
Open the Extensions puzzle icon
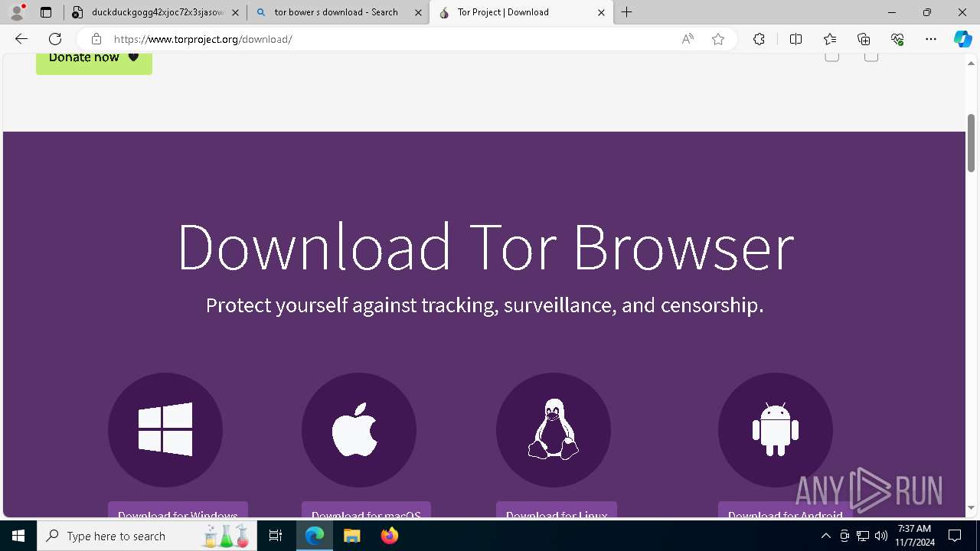coord(759,39)
